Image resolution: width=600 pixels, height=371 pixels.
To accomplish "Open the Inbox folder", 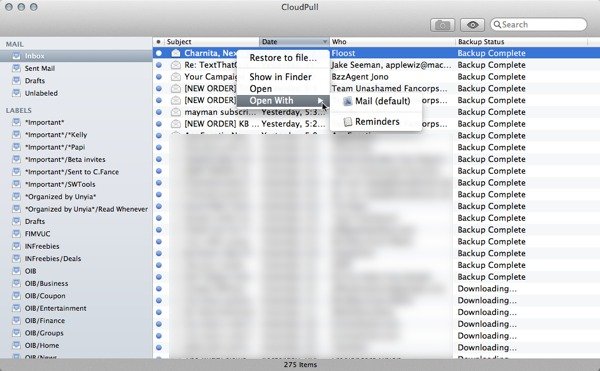I will click(x=76, y=56).
